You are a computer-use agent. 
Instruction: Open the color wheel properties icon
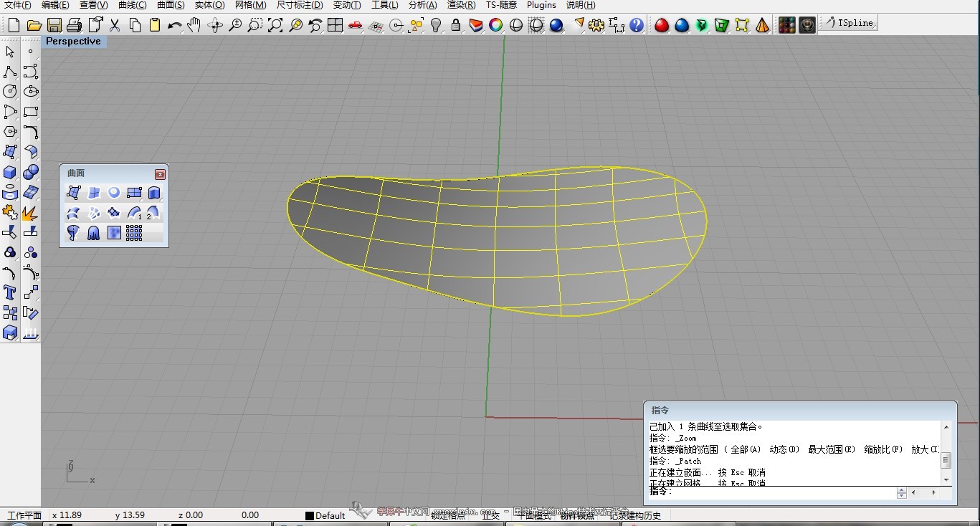tap(495, 25)
